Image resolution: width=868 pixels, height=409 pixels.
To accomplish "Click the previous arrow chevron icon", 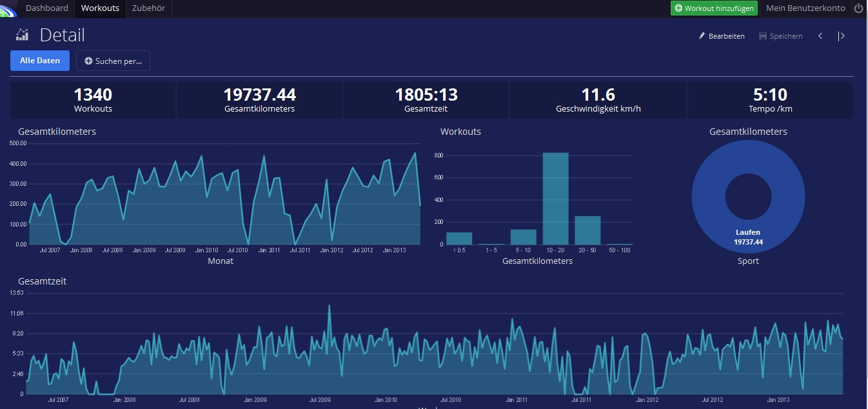I will pyautogui.click(x=820, y=36).
